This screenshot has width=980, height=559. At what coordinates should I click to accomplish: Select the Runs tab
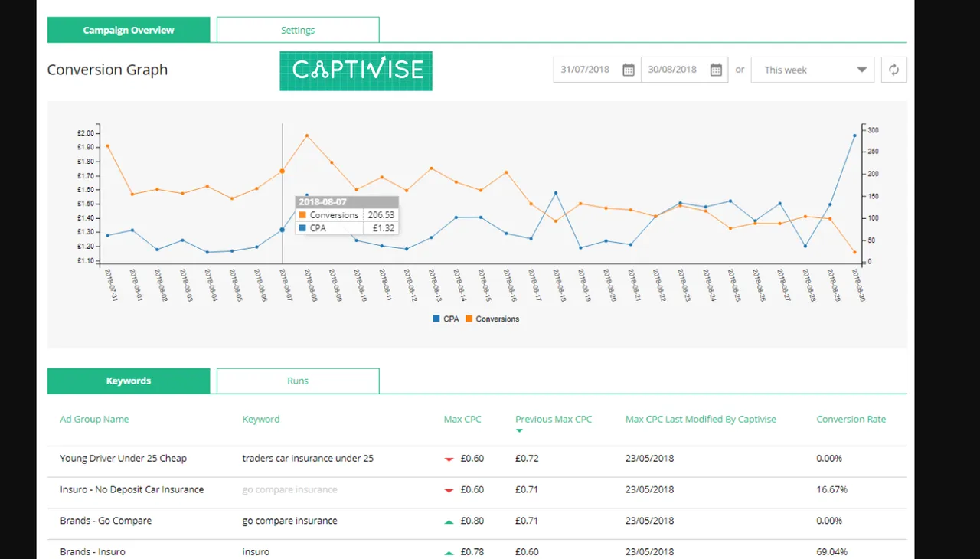click(298, 381)
